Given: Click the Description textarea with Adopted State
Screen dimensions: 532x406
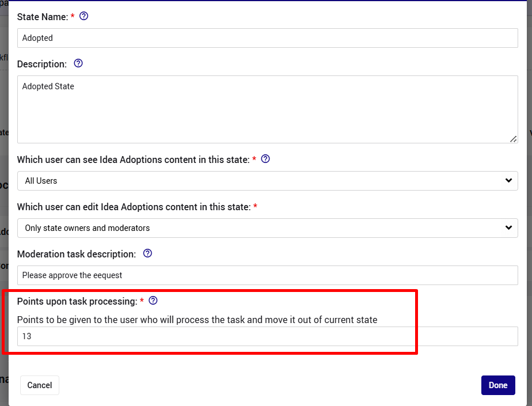Looking at the screenshot, I should pos(267,109).
